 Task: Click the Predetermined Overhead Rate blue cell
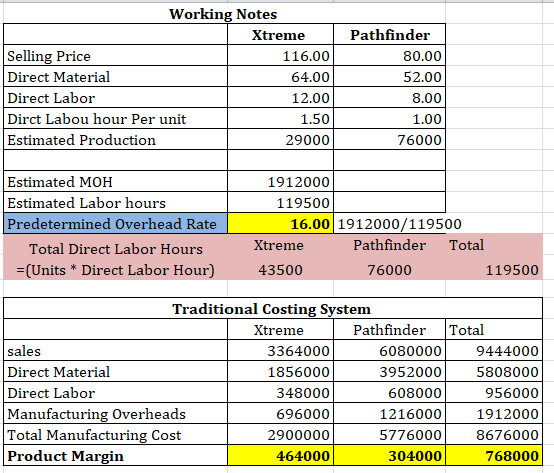pos(115,224)
